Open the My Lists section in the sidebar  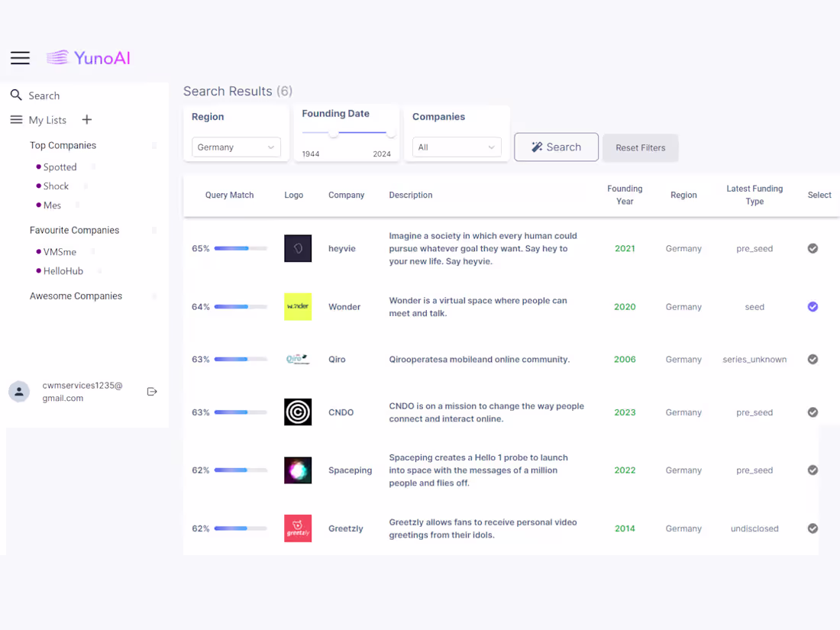pos(47,120)
